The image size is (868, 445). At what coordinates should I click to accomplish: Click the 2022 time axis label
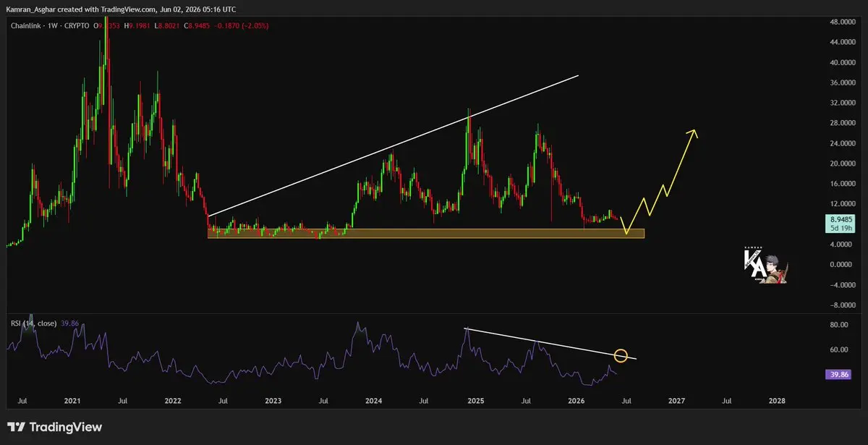point(172,400)
